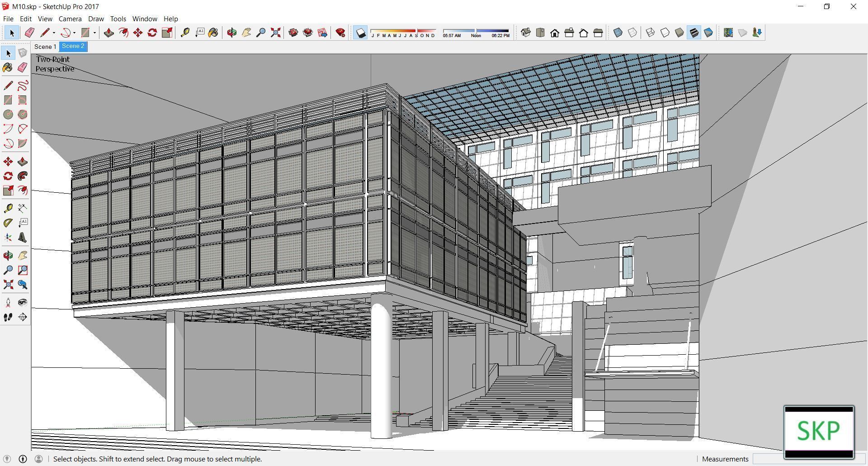The image size is (868, 466).
Task: Click the Send to LayOut button
Action: pos(322,33)
